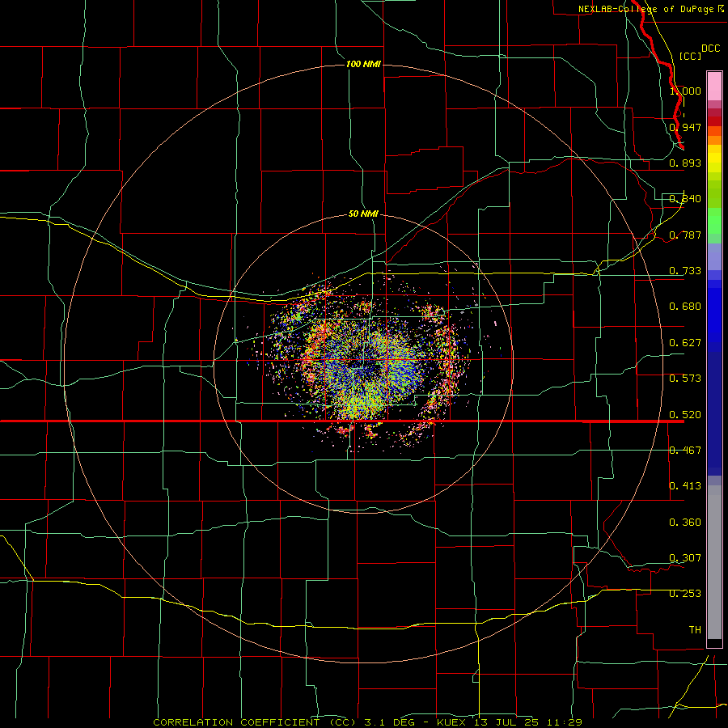728x728 pixels.
Task: Select the 0.360 legend value
Action: click(685, 523)
